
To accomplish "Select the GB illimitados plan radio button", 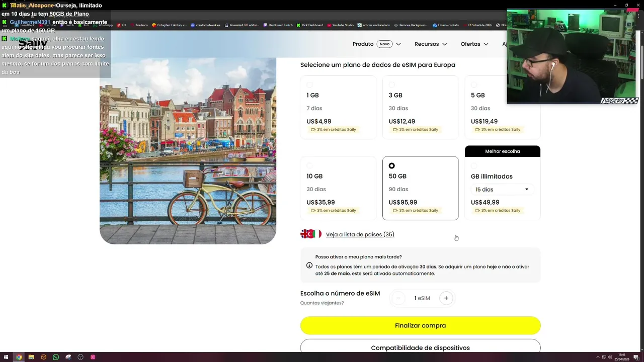I will (x=474, y=166).
